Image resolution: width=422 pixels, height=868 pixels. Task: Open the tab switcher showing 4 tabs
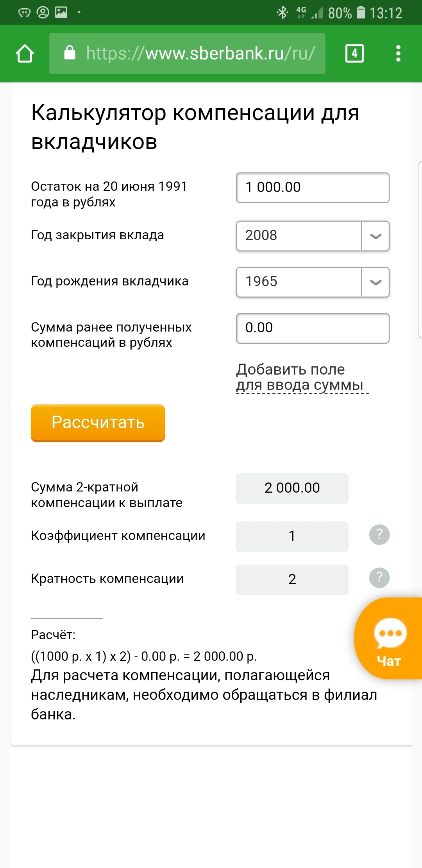[354, 54]
